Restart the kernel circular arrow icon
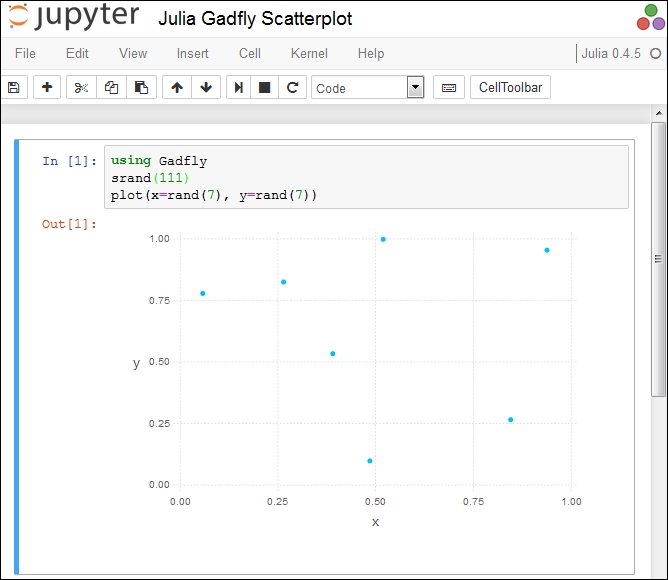This screenshot has width=668, height=580. (292, 87)
